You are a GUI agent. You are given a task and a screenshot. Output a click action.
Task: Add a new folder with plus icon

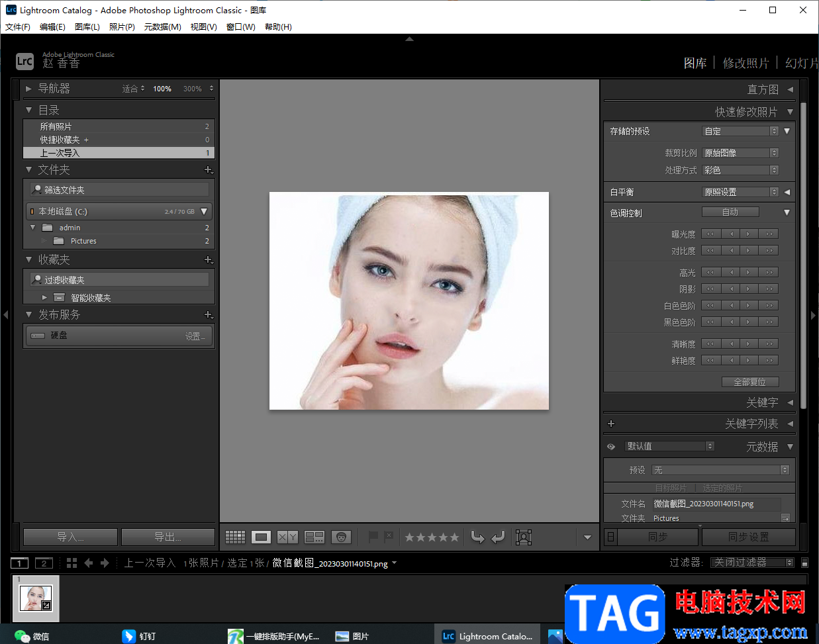(x=208, y=170)
